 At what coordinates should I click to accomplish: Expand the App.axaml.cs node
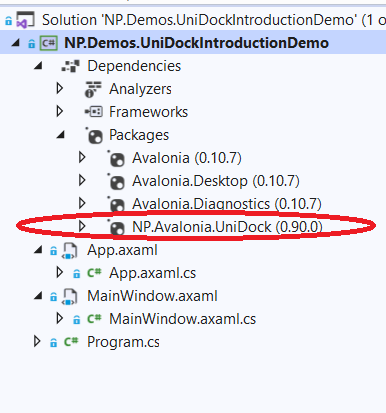[x=60, y=272]
